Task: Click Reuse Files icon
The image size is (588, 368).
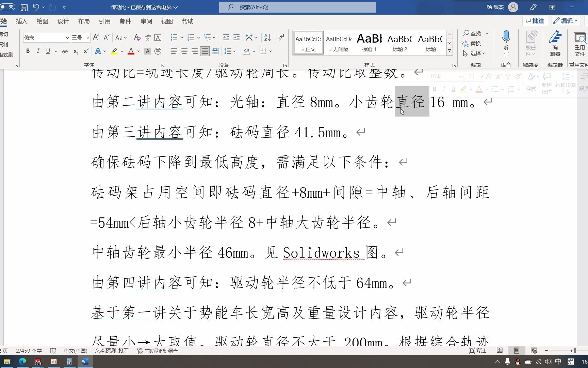Action: click(x=579, y=44)
